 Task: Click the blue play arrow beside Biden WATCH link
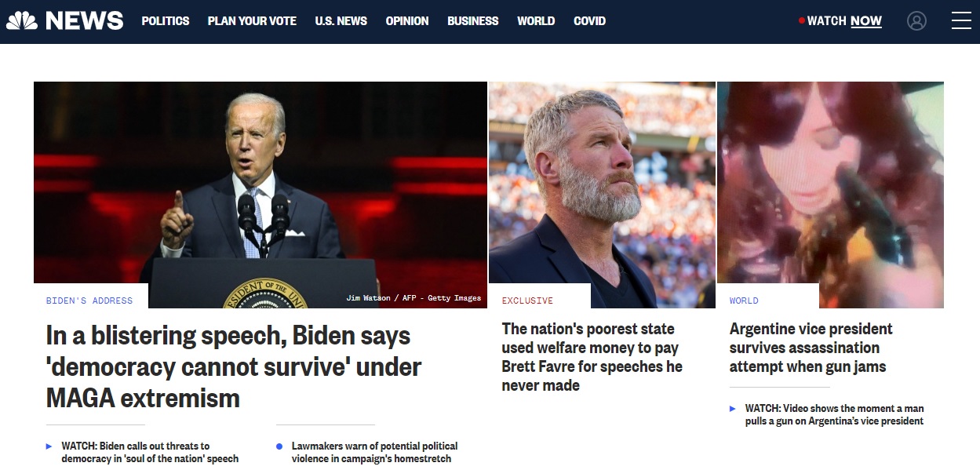[49, 446]
